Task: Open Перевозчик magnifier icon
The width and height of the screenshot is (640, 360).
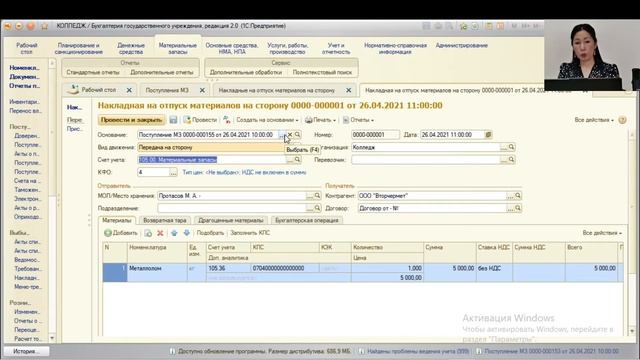Action: pyautogui.click(x=511, y=160)
